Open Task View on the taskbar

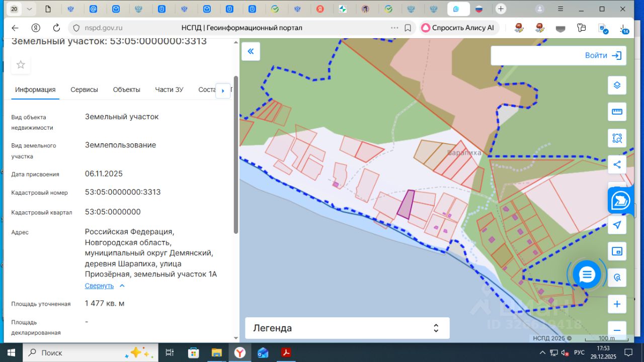click(170, 352)
